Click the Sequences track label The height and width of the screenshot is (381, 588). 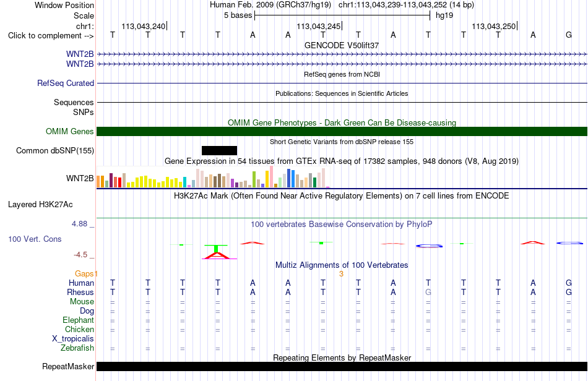click(74, 102)
